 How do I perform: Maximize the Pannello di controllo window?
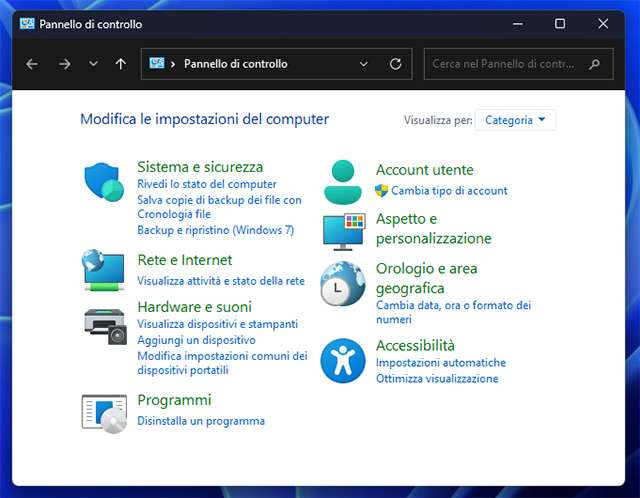pyautogui.click(x=560, y=24)
